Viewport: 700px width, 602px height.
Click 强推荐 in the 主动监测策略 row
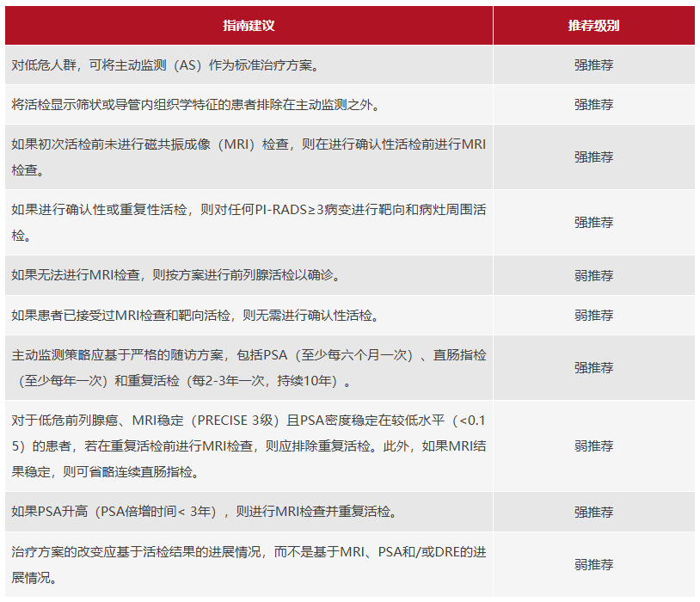(x=593, y=367)
